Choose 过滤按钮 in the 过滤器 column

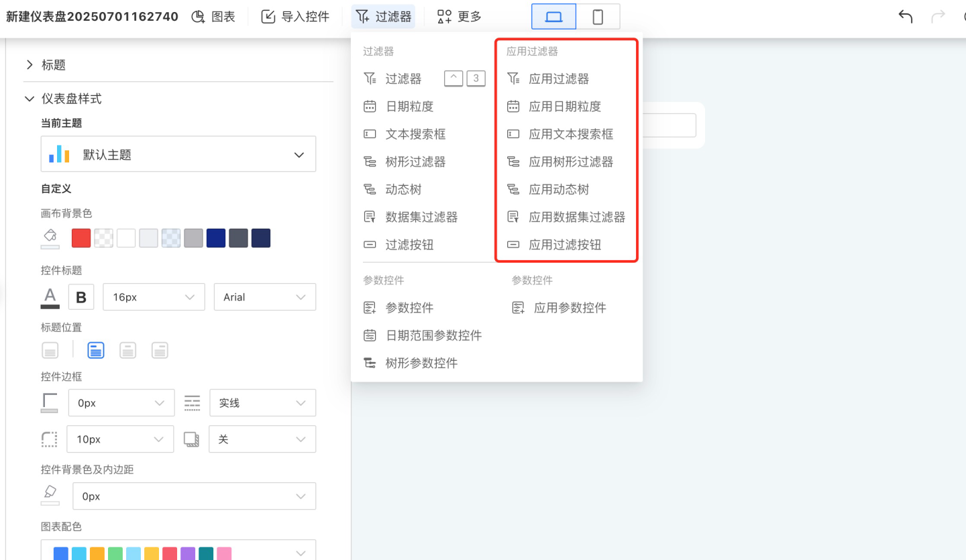(x=410, y=245)
